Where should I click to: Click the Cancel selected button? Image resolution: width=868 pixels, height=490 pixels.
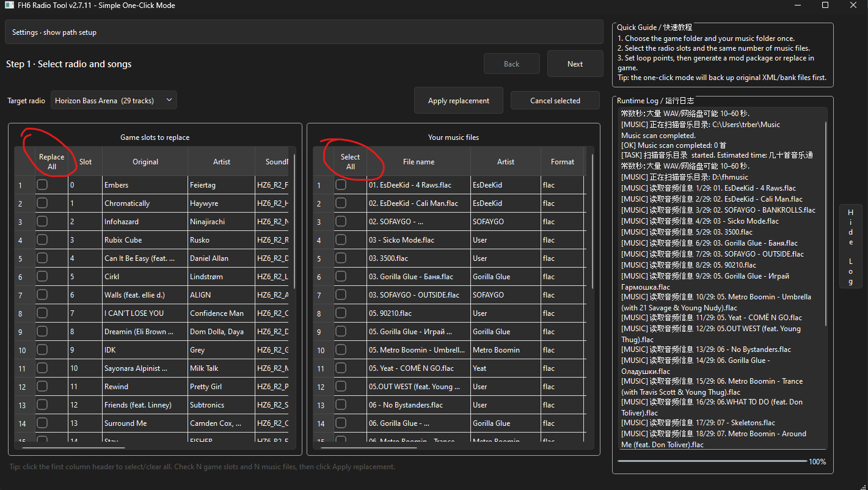555,101
